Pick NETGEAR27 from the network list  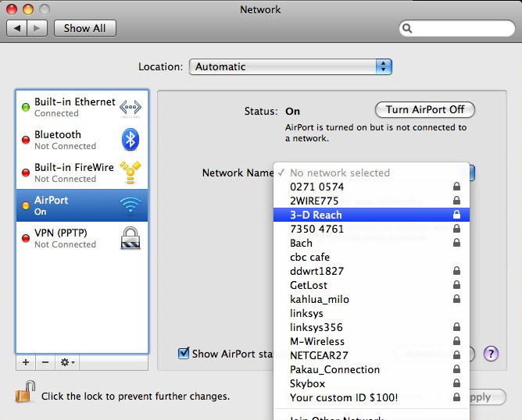click(x=319, y=355)
